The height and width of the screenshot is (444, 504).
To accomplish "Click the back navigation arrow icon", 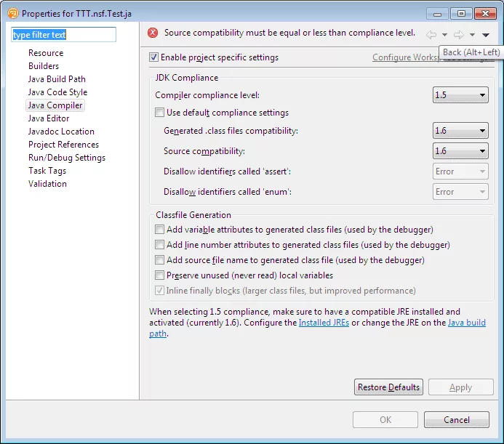I will (431, 34).
